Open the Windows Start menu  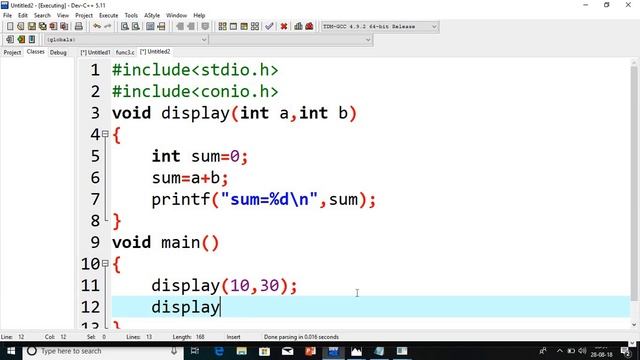[11, 351]
